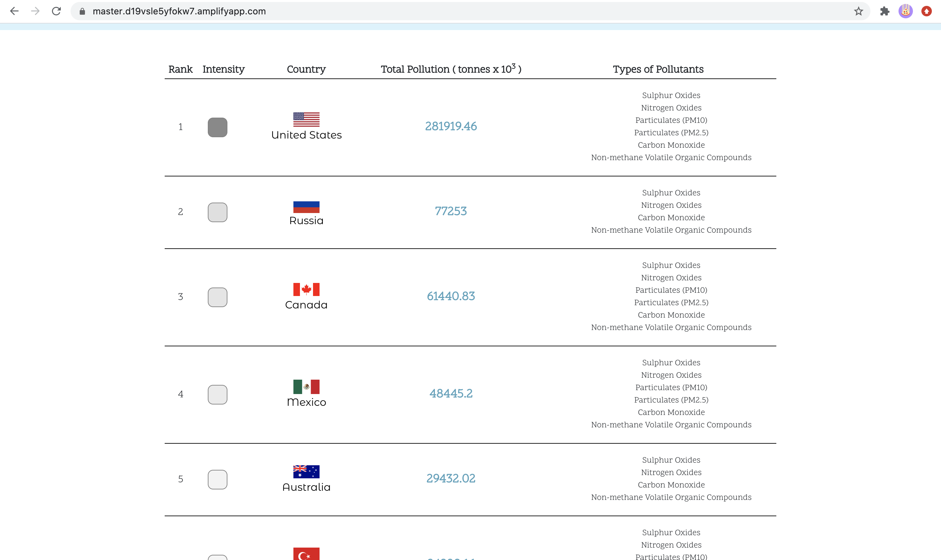Click the Australia flag icon
Viewport: 941px width, 560px height.
click(306, 472)
